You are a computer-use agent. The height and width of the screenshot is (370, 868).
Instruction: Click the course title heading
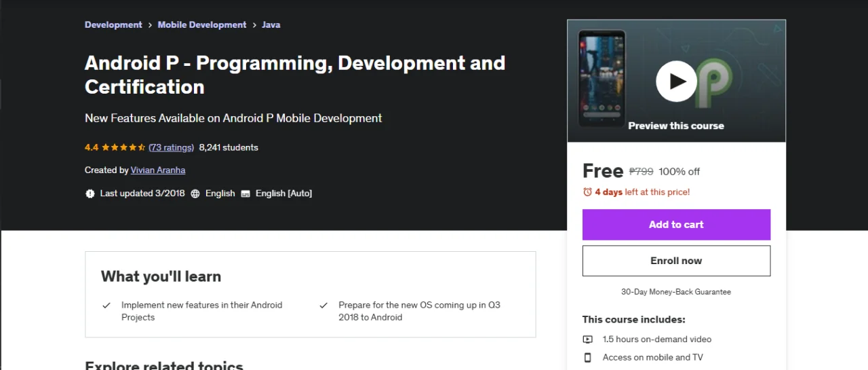click(x=295, y=75)
